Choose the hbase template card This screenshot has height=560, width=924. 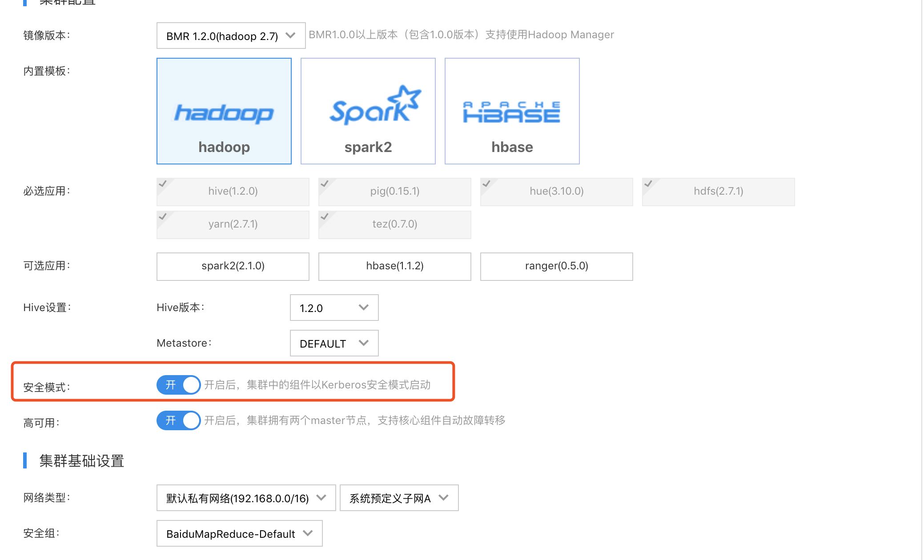coord(512,111)
